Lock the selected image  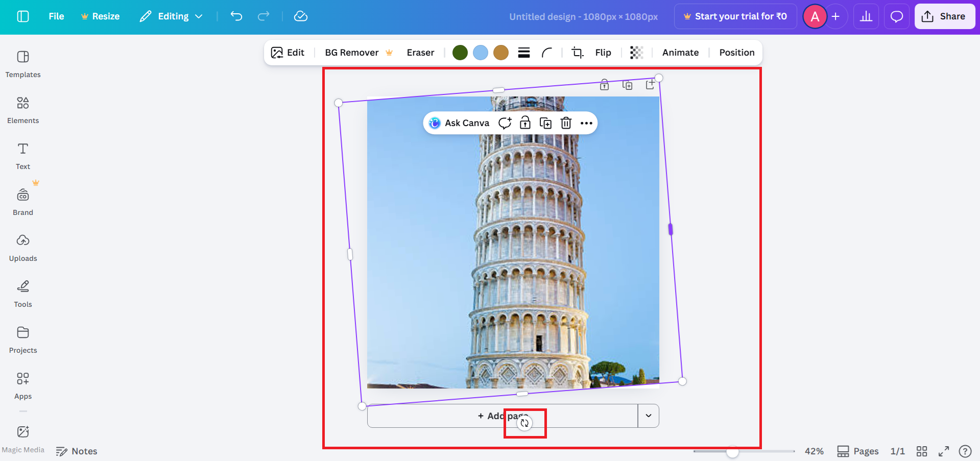[x=524, y=123]
